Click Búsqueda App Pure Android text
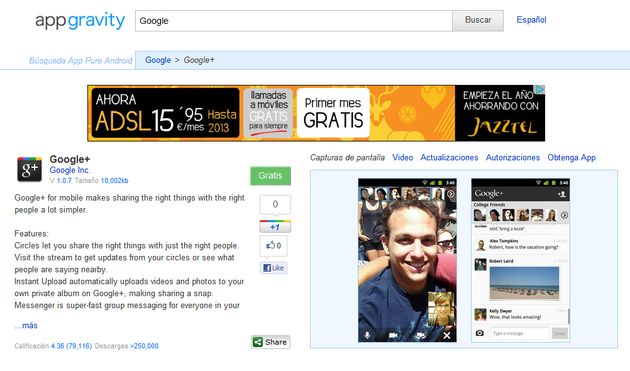Screen dimensions: 630x371 point(80,61)
